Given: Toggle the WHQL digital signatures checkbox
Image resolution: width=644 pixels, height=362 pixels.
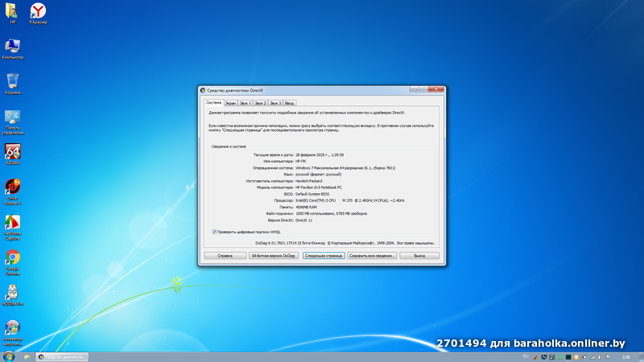Looking at the screenshot, I should click(214, 232).
